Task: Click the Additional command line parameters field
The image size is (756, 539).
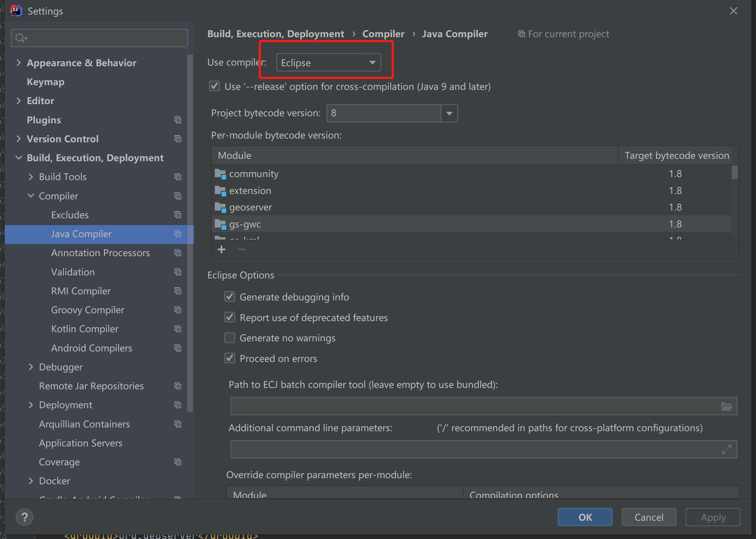Action: click(473, 449)
